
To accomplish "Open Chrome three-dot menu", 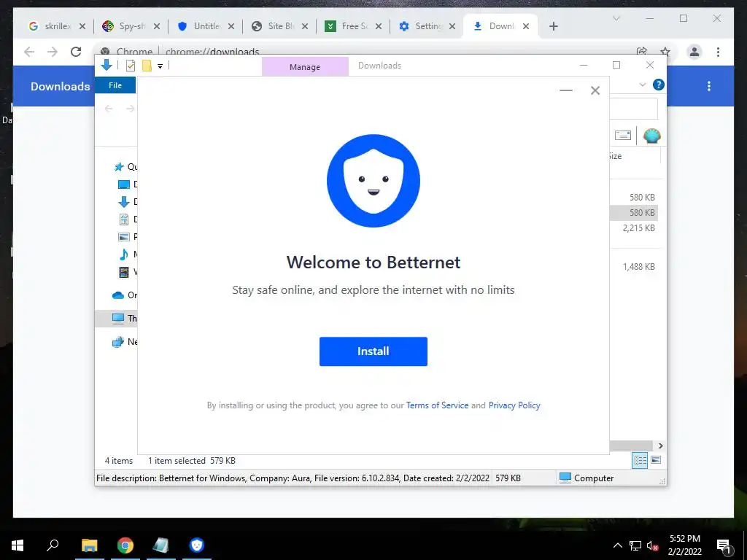I will (718, 52).
